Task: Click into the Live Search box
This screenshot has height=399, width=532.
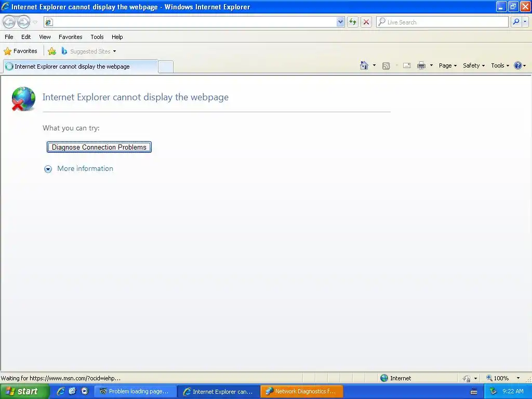Action: coord(442,22)
